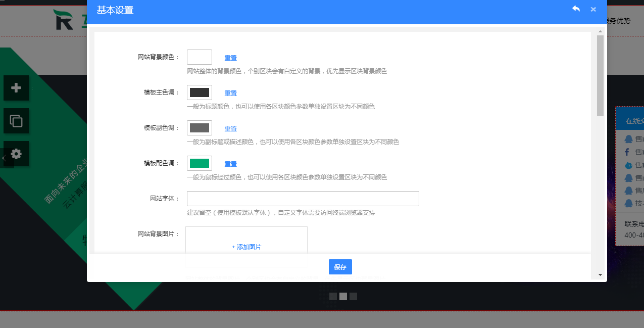This screenshot has width=644, height=328.
Task: Reset 模板主色调 with the 重置 link
Action: point(231,93)
